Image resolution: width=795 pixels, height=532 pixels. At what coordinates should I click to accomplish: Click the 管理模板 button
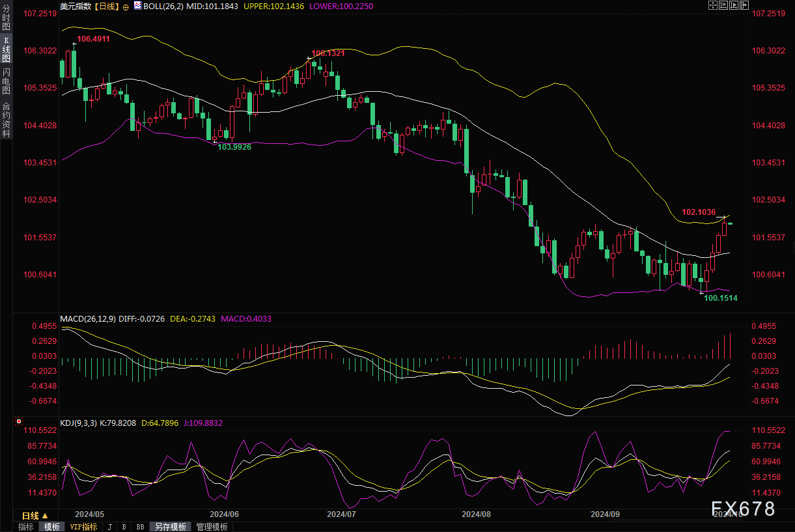click(212, 527)
